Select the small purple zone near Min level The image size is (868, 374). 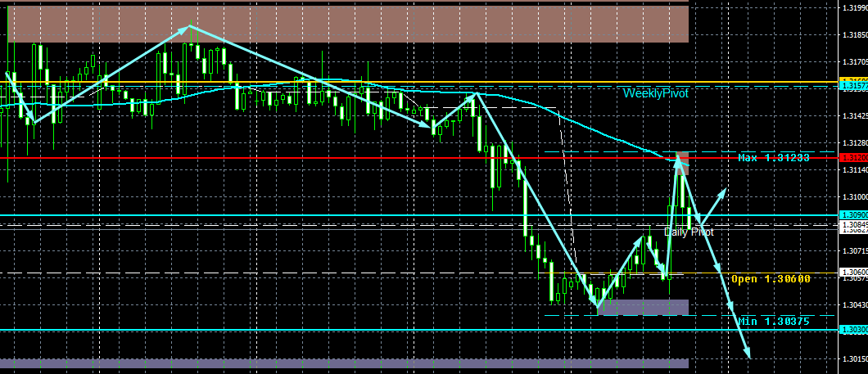[x=643, y=307]
